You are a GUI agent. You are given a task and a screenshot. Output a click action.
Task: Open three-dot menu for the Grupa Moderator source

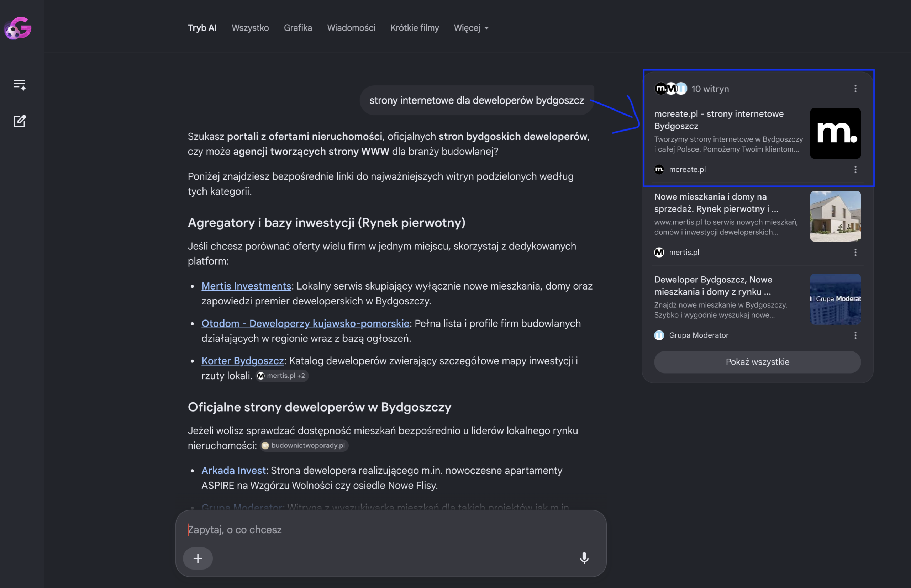tap(855, 335)
